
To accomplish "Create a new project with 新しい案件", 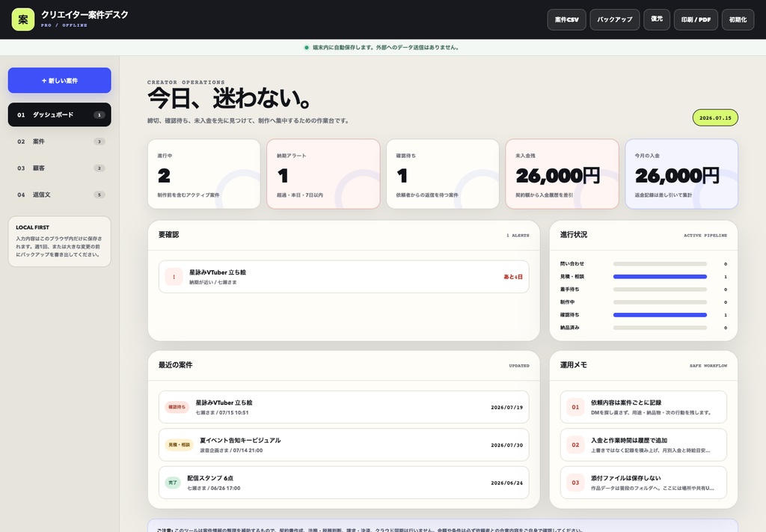I will coord(60,80).
